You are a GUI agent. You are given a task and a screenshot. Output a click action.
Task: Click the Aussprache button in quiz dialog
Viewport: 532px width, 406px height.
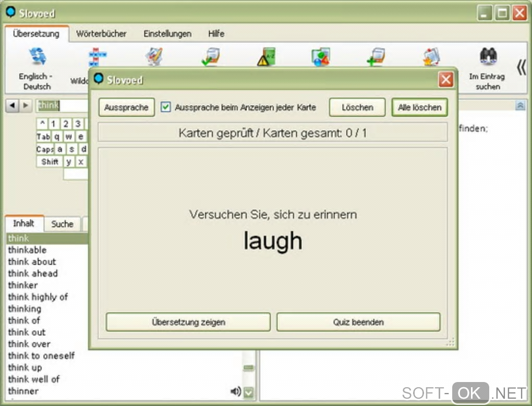[x=127, y=107]
